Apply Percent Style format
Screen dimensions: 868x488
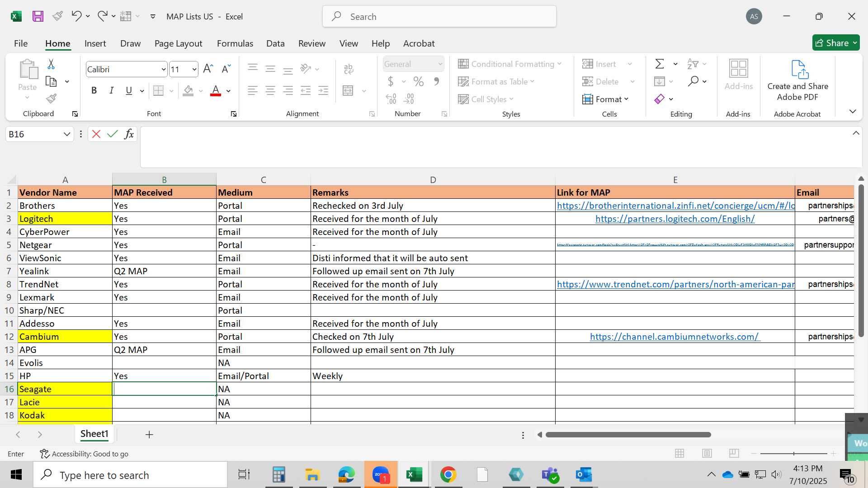point(419,81)
